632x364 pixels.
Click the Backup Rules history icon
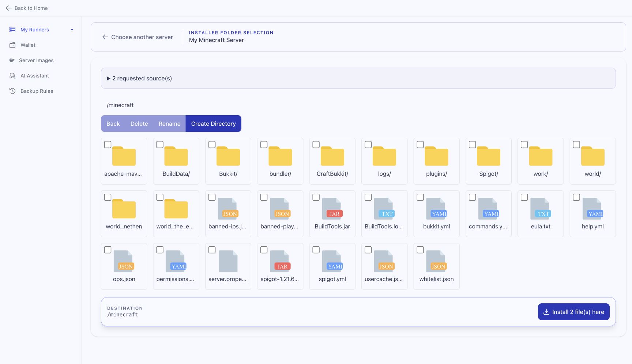click(12, 91)
